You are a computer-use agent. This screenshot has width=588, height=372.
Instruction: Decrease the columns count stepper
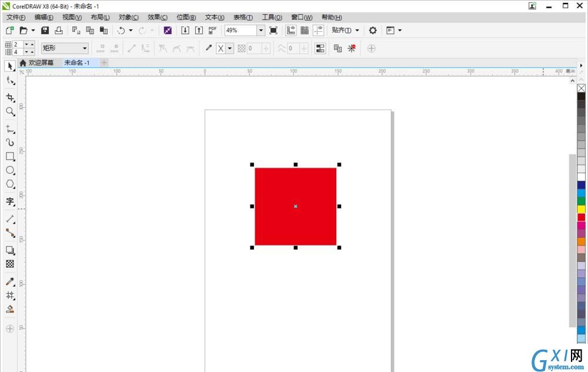(x=26, y=52)
